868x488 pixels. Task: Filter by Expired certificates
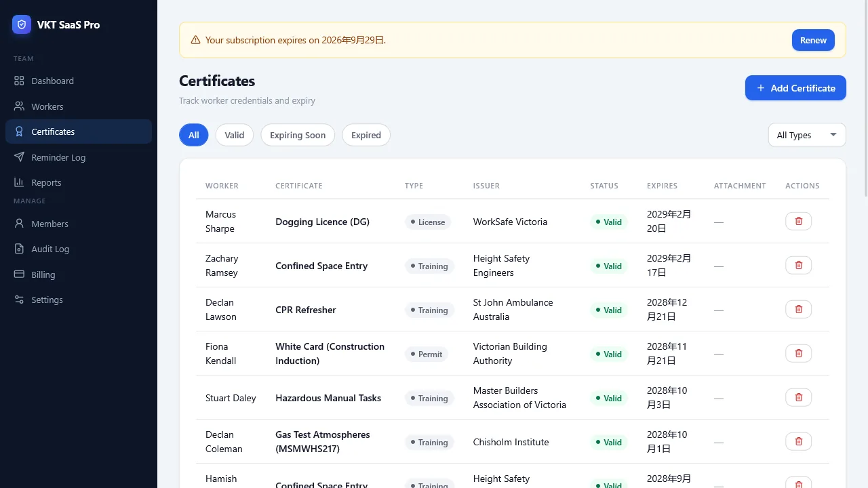[366, 135]
